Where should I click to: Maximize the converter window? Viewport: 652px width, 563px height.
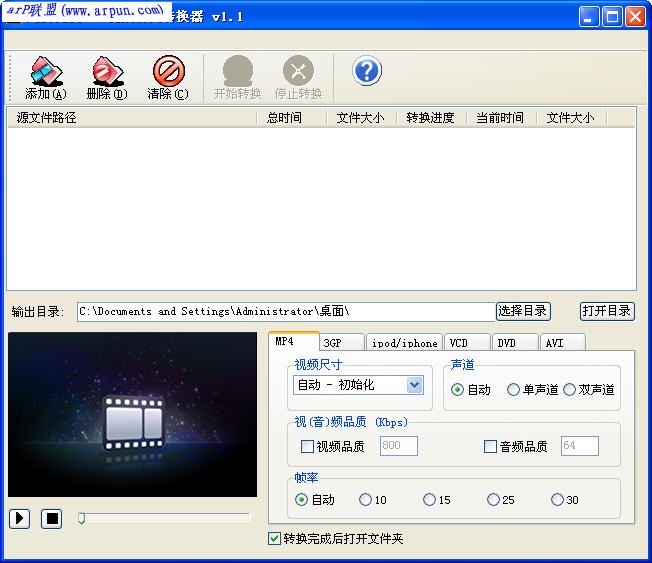click(612, 17)
